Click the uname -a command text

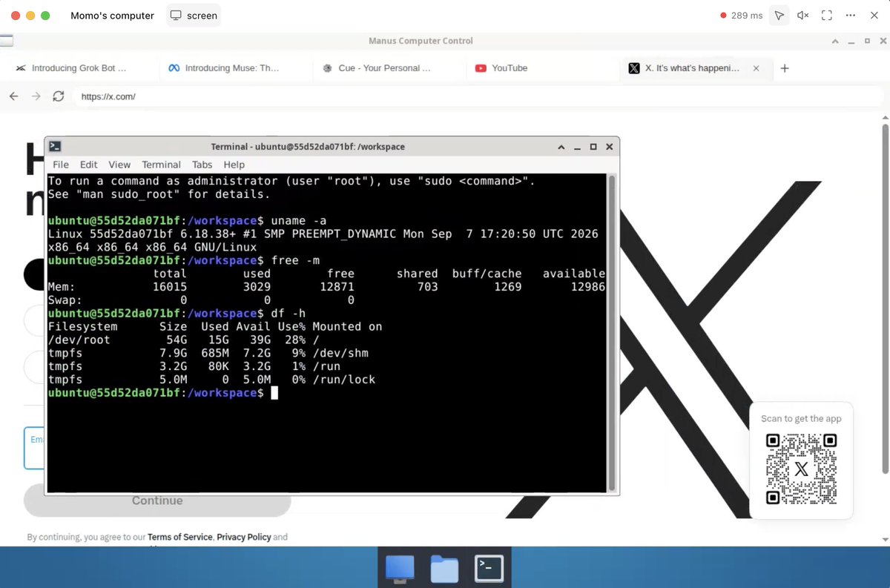pos(299,221)
